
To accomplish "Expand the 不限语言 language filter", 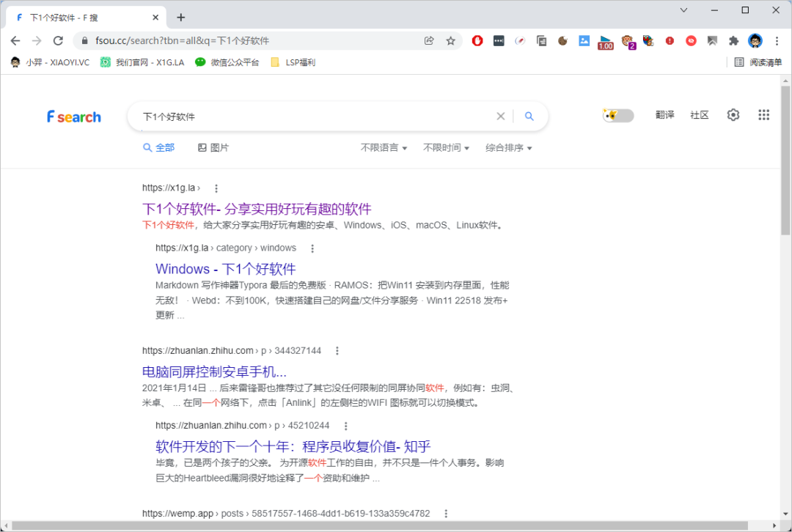I will coord(384,148).
